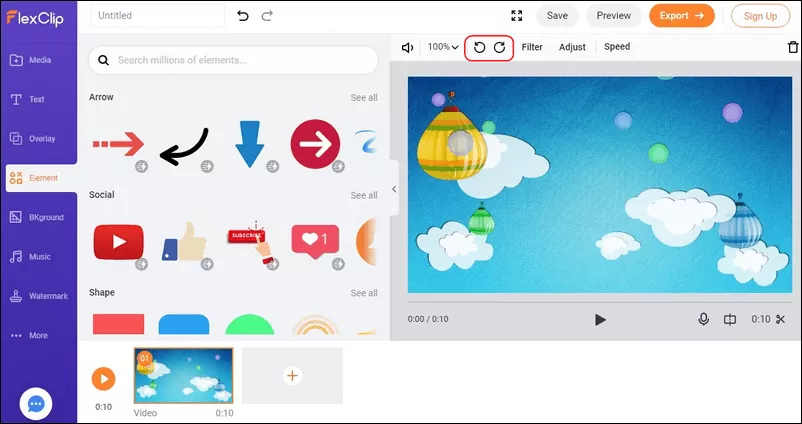Click See all for Social elements
Image resolution: width=802 pixels, height=424 pixels.
[364, 195]
